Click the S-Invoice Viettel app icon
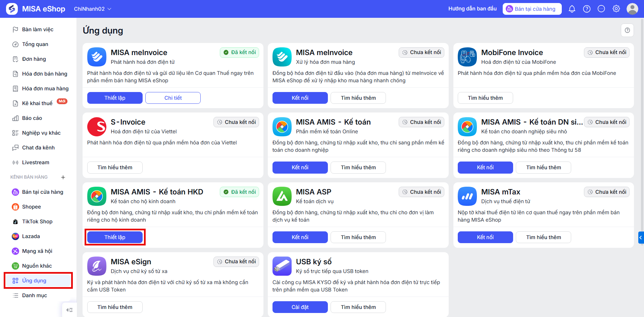Screen dimensions: 644x317 (x=97, y=127)
